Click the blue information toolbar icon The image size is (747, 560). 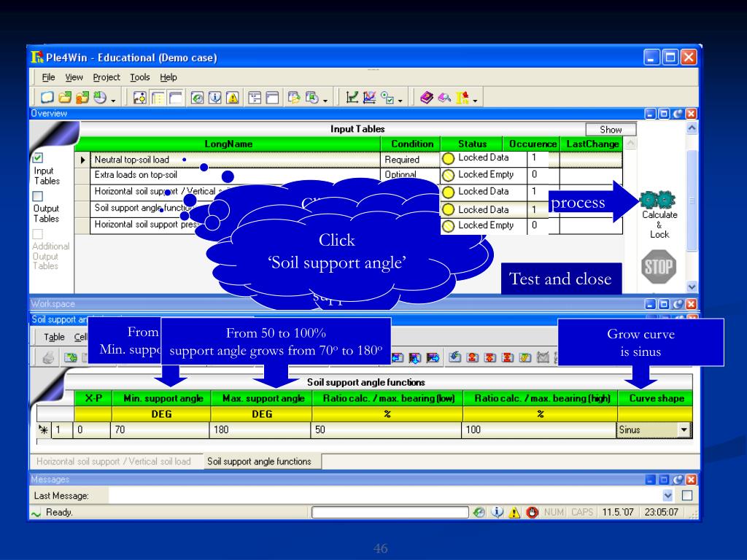pos(215,98)
